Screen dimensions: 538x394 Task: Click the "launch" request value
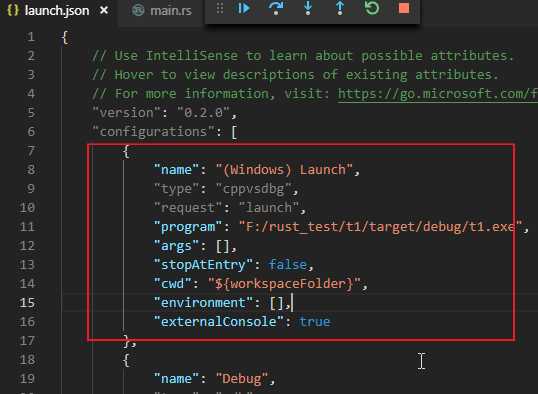[269, 208]
